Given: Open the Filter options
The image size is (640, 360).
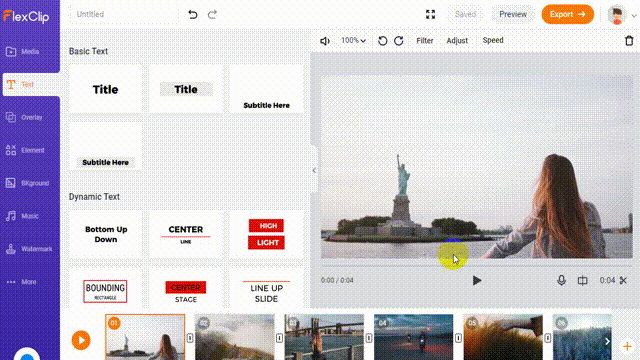Looking at the screenshot, I should tap(424, 40).
